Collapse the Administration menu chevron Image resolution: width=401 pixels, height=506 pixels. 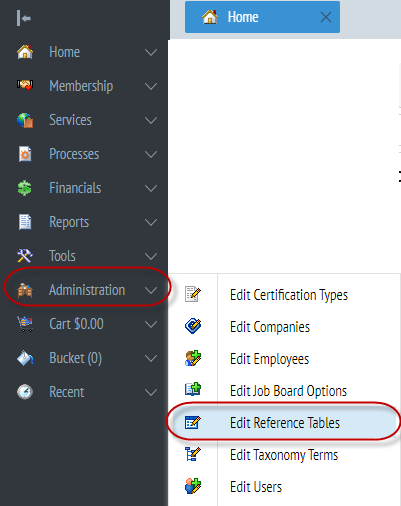(151, 290)
